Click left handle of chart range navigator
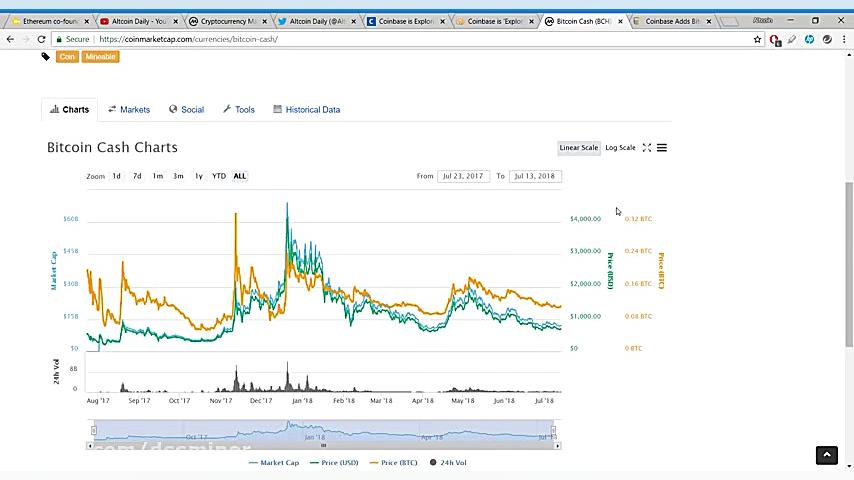The height and width of the screenshot is (480, 854). [94, 430]
